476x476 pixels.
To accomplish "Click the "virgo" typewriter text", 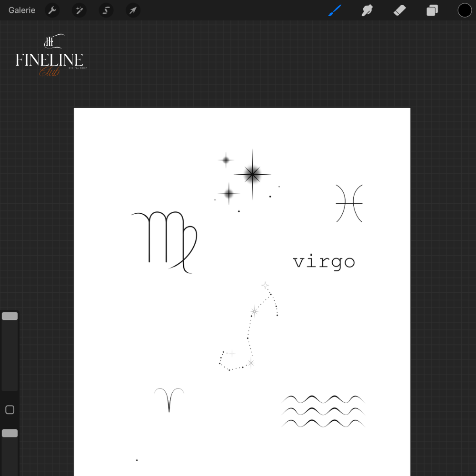I will tap(324, 262).
